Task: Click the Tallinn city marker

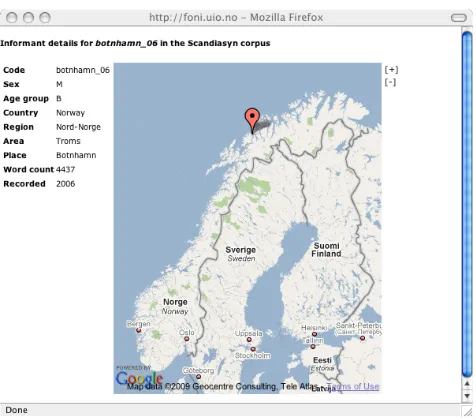Action: point(313,347)
